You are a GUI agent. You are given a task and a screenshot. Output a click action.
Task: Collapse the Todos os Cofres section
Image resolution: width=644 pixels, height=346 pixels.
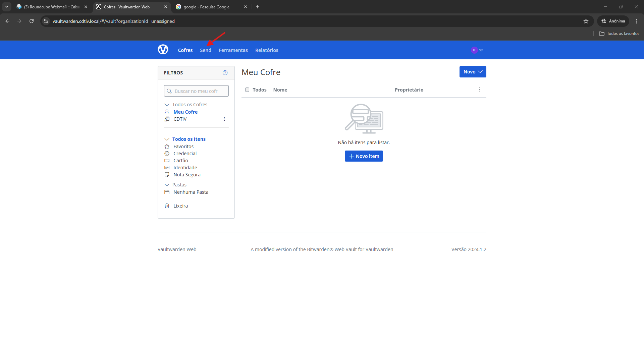pos(167,105)
